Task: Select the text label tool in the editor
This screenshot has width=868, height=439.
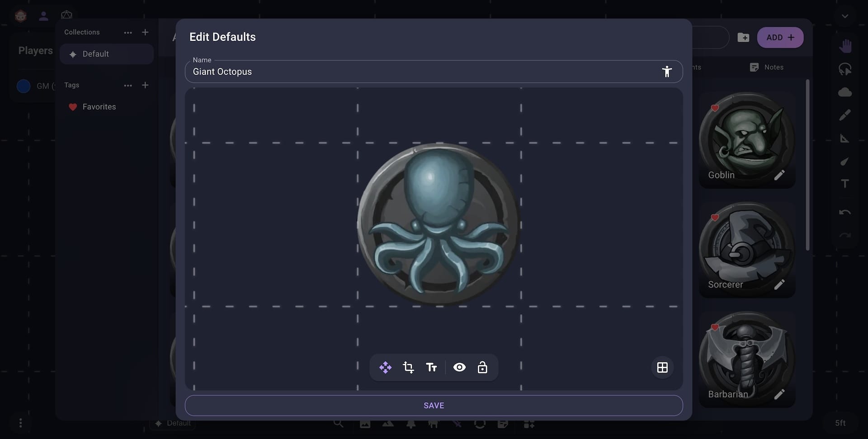Action: (x=432, y=367)
